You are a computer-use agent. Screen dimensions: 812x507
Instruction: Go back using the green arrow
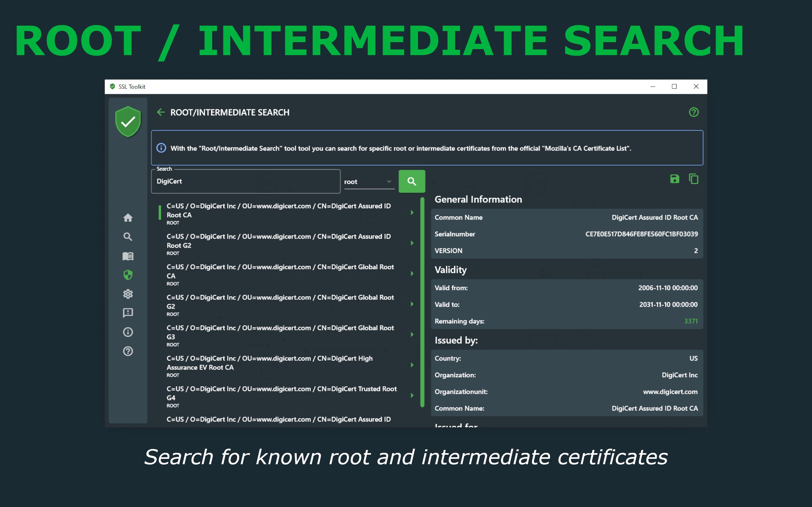coord(161,112)
